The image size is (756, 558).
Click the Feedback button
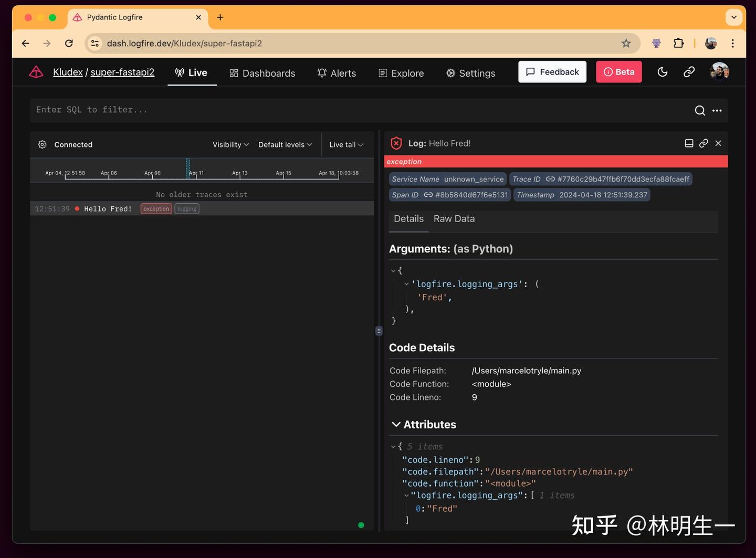tap(552, 71)
